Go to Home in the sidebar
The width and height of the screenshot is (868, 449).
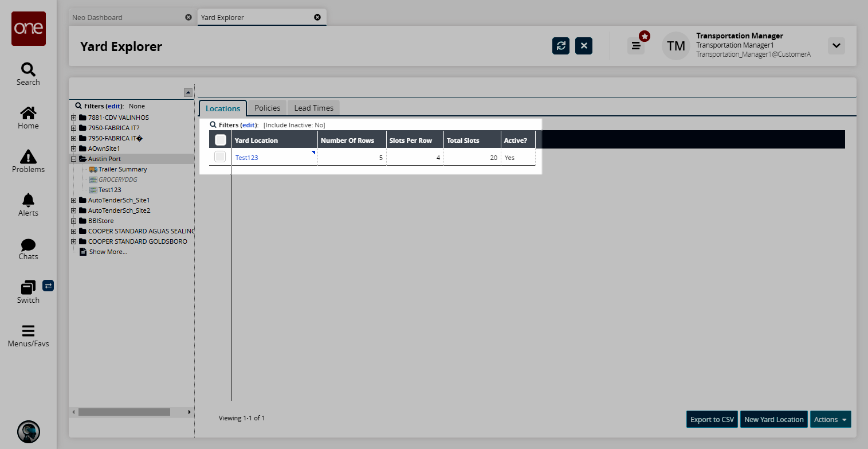coord(28,118)
